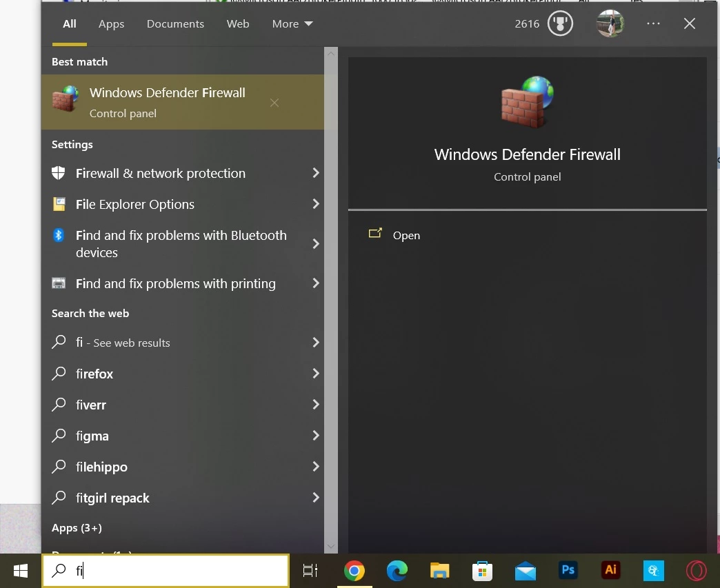The width and height of the screenshot is (720, 588).
Task: Remove Windows Defender Firewall best match with X
Action: (274, 103)
